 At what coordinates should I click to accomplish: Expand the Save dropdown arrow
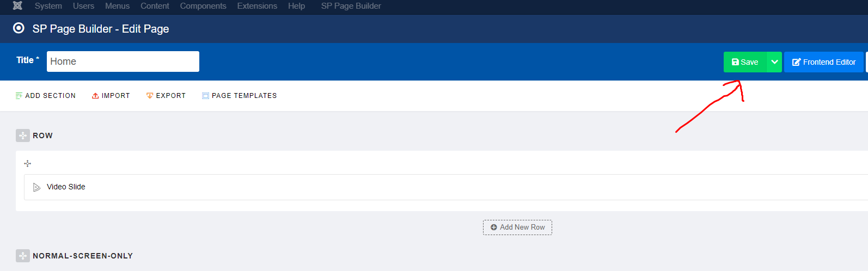pos(774,62)
